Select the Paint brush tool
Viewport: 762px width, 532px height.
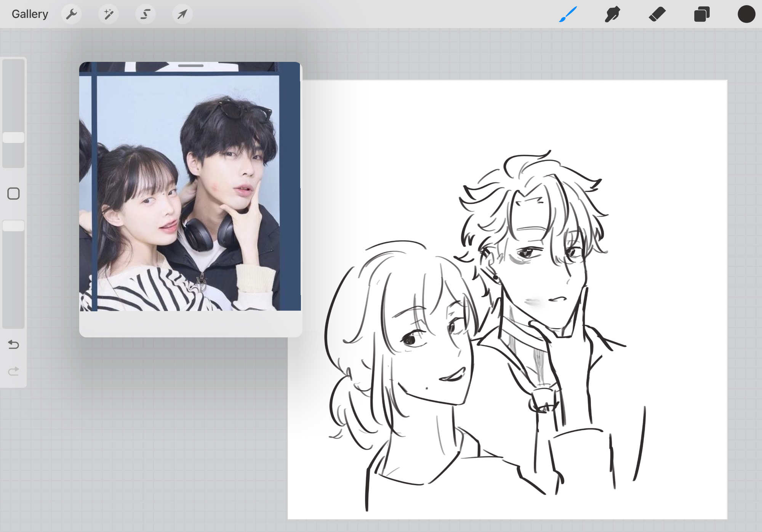[x=568, y=14]
